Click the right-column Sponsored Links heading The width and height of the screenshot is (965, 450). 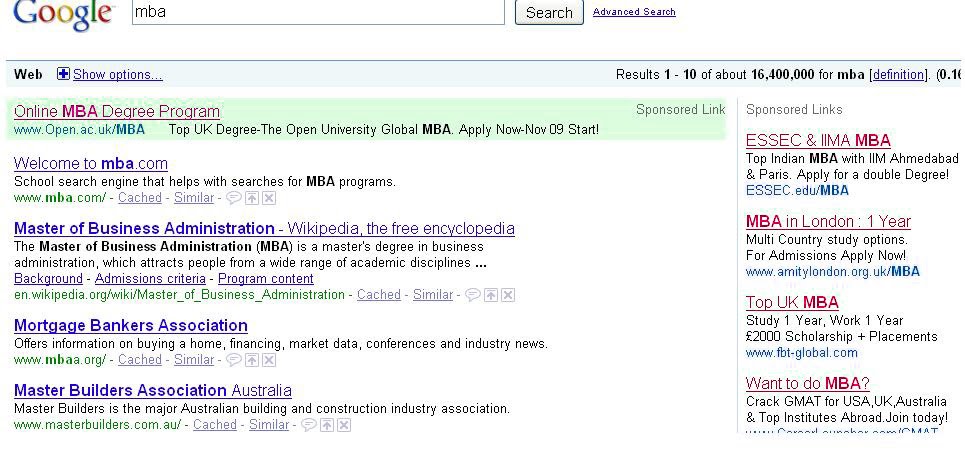(794, 110)
